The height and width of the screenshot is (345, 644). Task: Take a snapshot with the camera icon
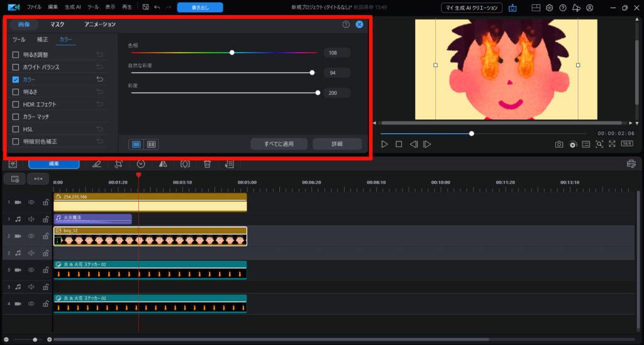pyautogui.click(x=559, y=144)
